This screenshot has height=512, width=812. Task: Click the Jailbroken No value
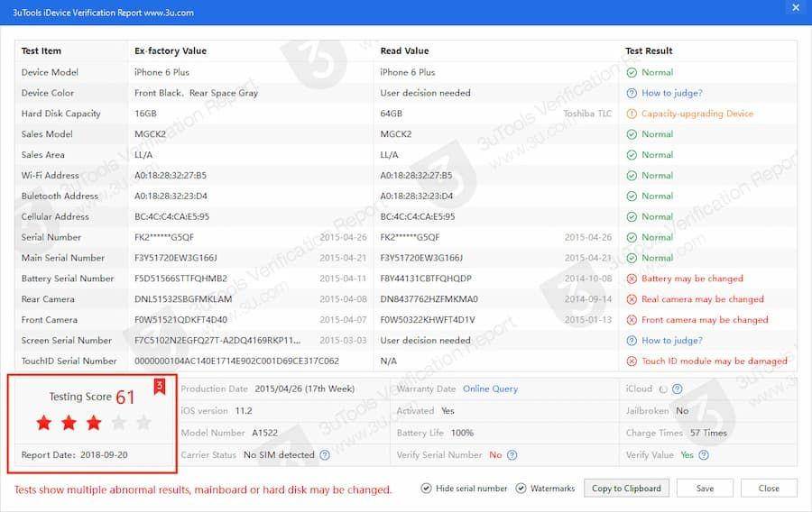tap(682, 411)
